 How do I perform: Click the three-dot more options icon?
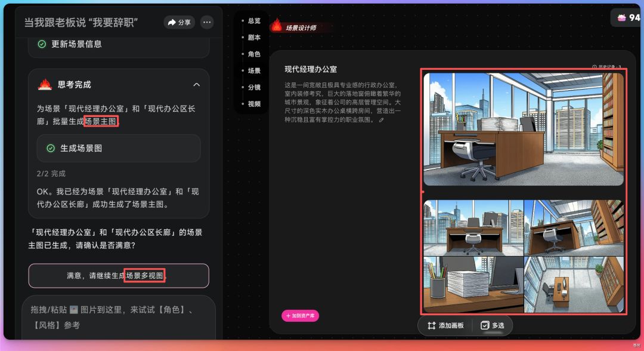point(206,21)
